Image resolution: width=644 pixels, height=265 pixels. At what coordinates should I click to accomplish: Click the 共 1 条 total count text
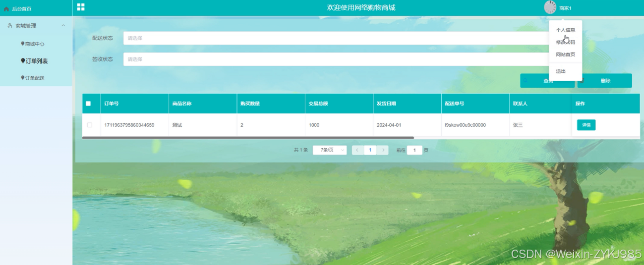tap(301, 150)
